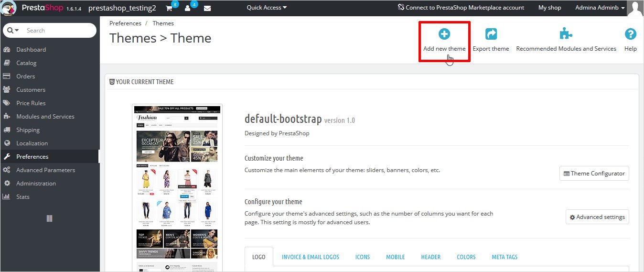This screenshot has width=644, height=272.
Task: Open the Quick Access dropdown
Action: click(267, 8)
